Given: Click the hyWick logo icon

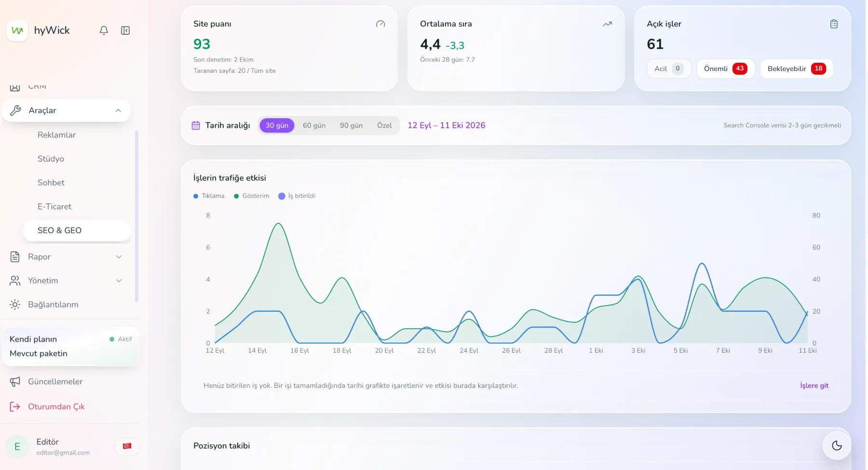Looking at the screenshot, I should 17,30.
